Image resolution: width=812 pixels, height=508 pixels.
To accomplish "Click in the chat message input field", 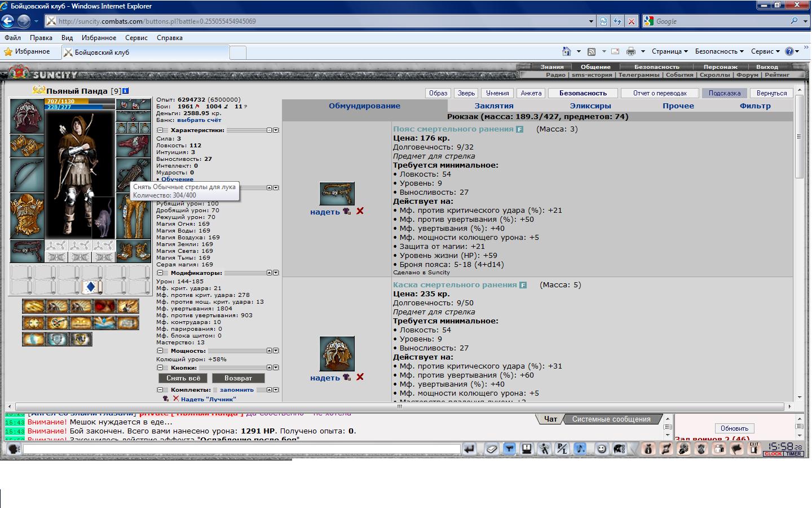I will pos(242,449).
